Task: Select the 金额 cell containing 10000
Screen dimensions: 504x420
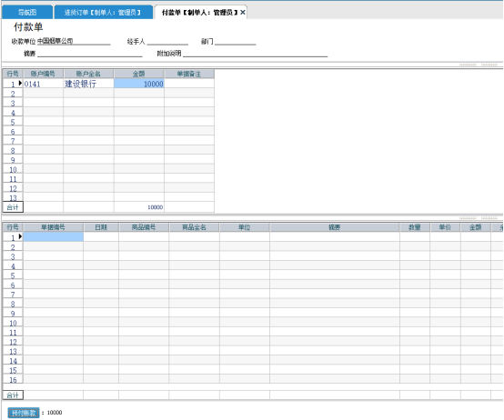Action: [x=139, y=84]
